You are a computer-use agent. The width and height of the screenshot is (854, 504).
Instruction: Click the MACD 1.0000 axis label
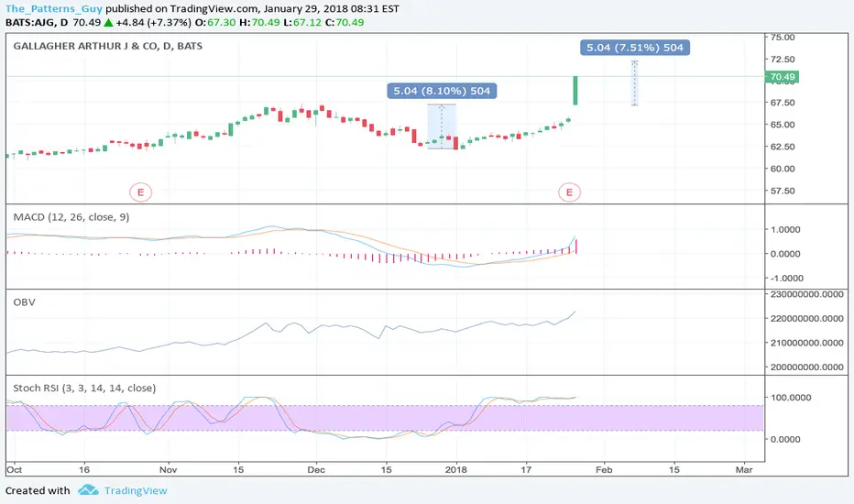tap(785, 229)
